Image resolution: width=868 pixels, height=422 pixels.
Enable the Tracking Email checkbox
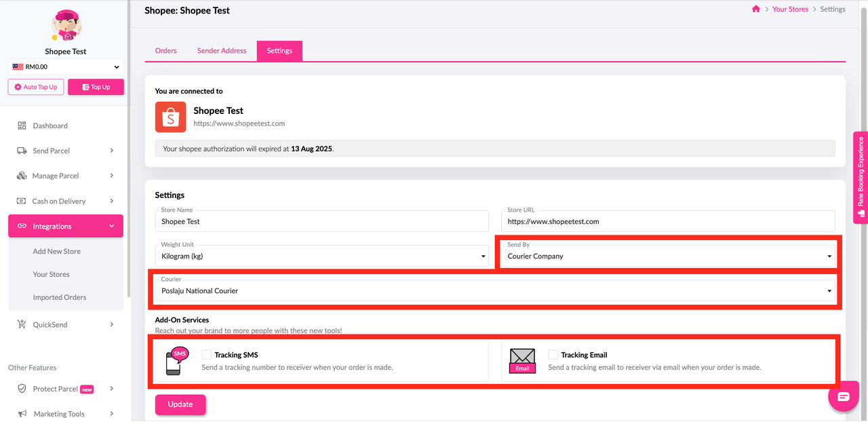(553, 355)
